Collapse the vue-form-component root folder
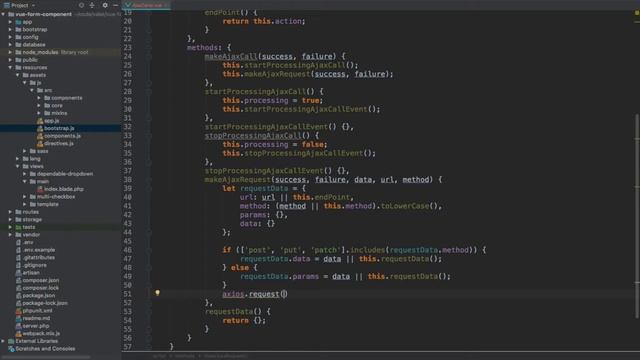The height and width of the screenshot is (360, 640). tap(3, 14)
